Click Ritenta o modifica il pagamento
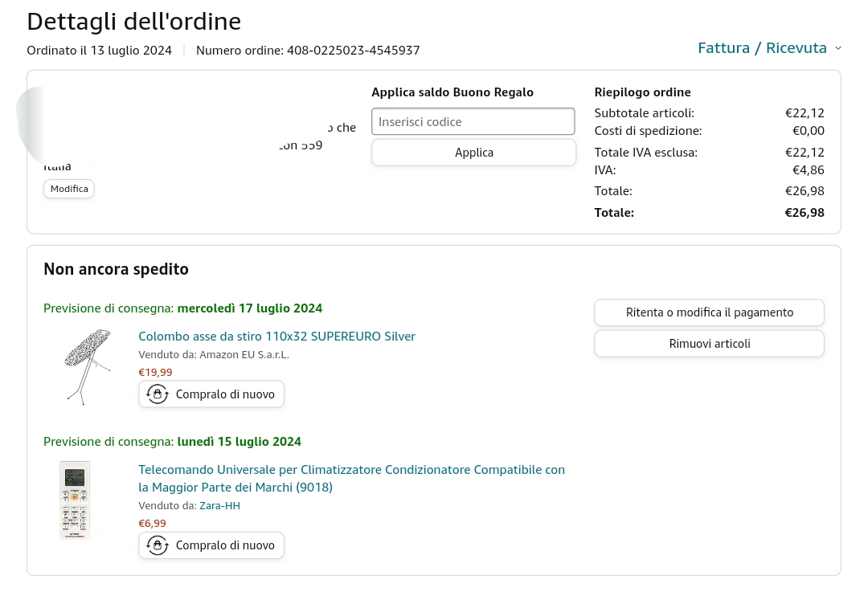This screenshot has height=596, width=868. [709, 312]
